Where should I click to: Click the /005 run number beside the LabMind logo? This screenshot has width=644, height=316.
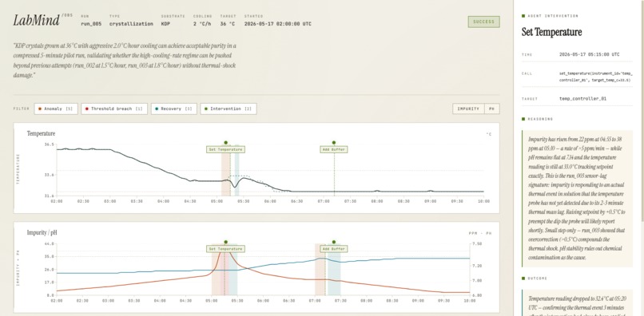coord(67,15)
